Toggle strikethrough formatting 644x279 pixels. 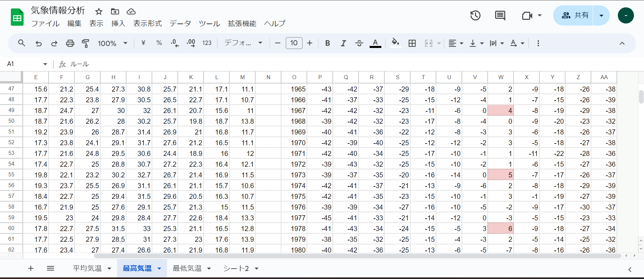(x=359, y=43)
